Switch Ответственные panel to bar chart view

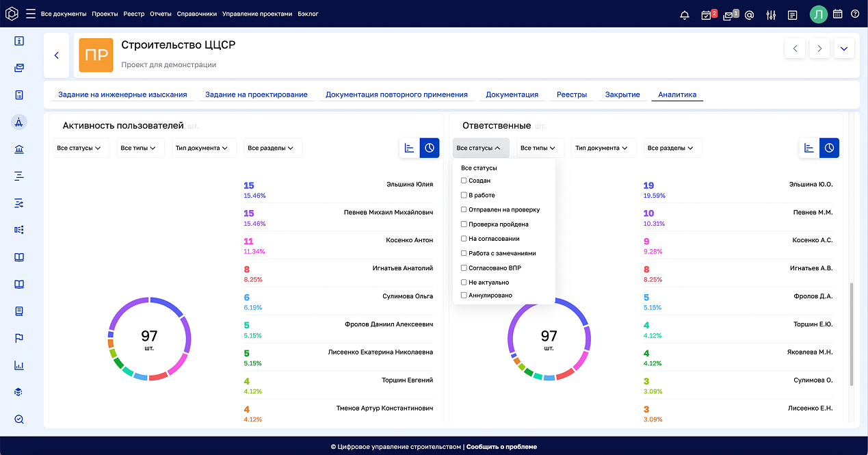pyautogui.click(x=810, y=148)
